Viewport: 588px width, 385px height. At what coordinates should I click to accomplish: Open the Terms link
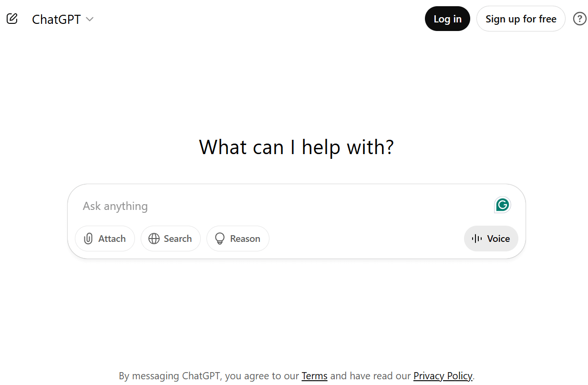click(x=314, y=376)
